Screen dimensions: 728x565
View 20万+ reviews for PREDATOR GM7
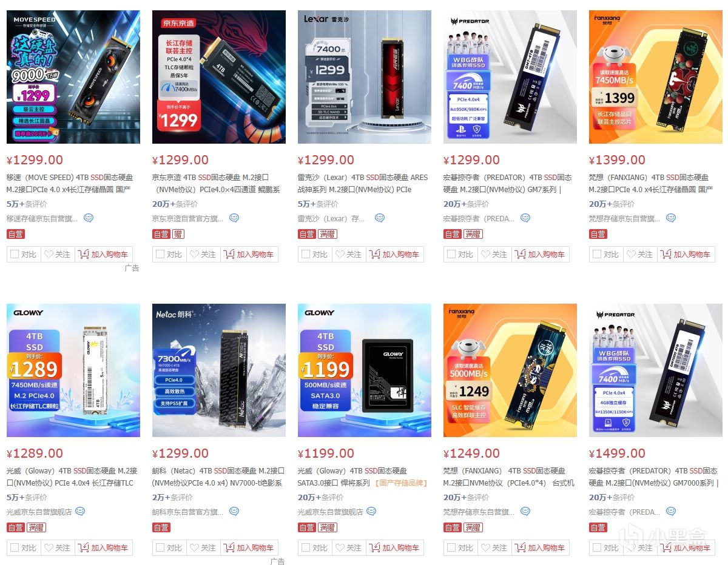(x=465, y=204)
